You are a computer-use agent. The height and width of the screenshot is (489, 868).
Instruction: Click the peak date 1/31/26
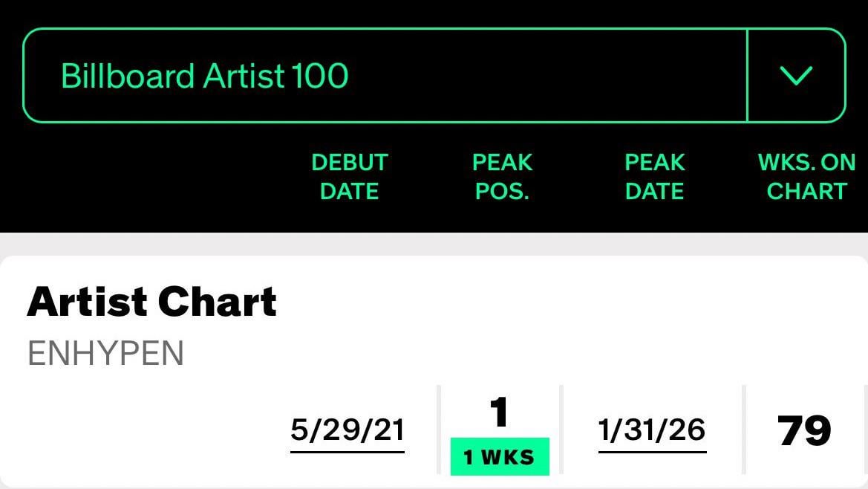point(651,428)
